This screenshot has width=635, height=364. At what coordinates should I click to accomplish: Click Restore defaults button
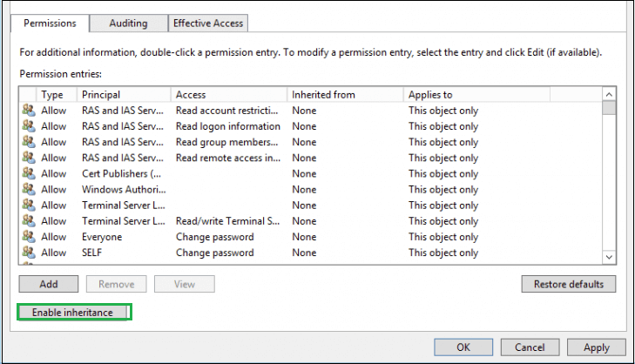coord(569,284)
